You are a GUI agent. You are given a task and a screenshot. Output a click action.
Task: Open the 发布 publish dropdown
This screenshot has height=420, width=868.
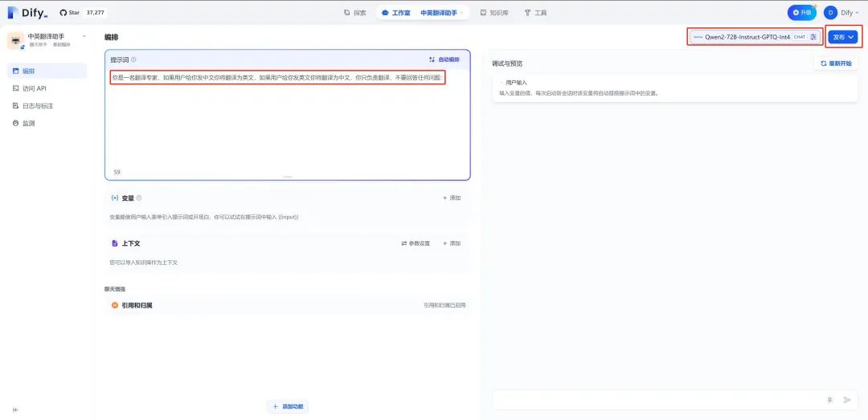click(843, 37)
